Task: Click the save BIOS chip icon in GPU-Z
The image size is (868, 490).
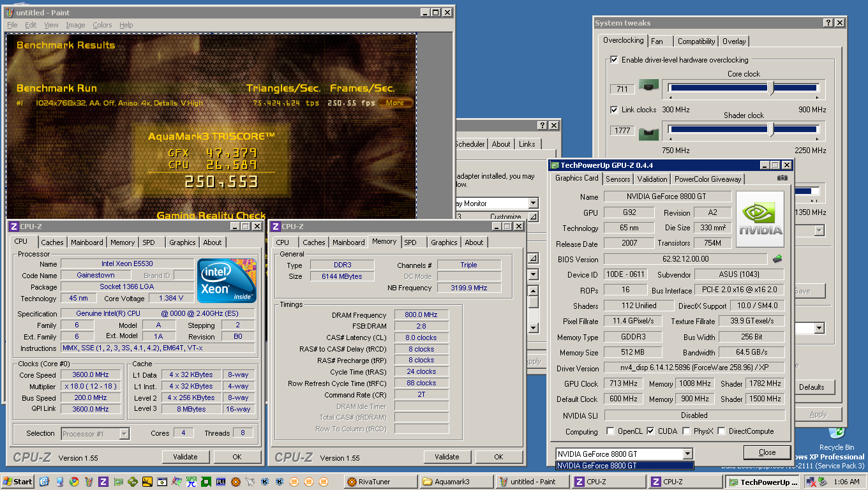Action: [777, 259]
